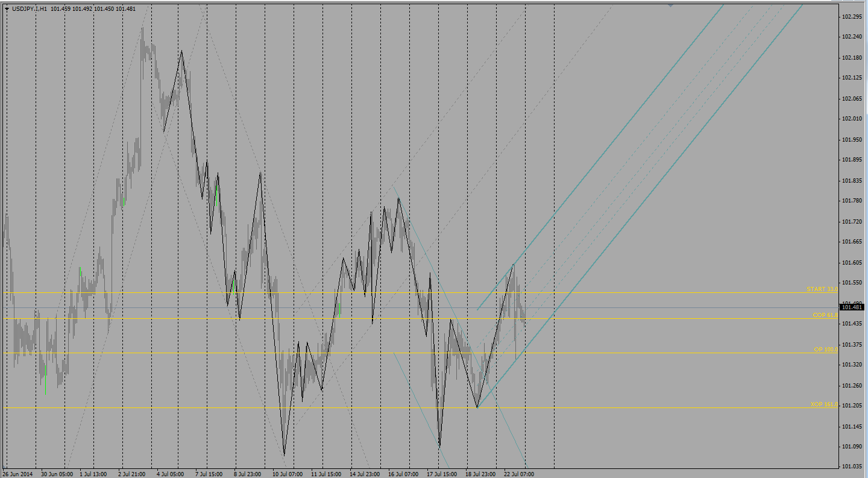The image size is (868, 478).
Task: Click the 14 Jul 23:00 time label
Action: coord(365,474)
